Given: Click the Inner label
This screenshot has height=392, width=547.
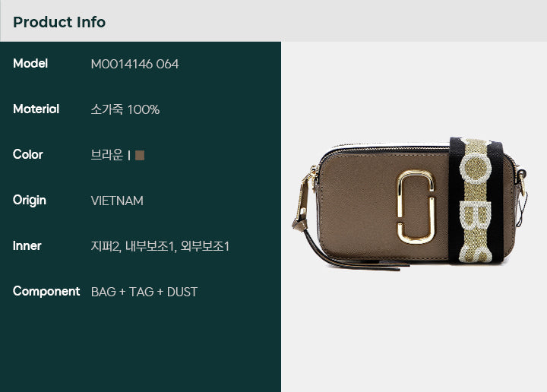Looking at the screenshot, I should (x=27, y=246).
